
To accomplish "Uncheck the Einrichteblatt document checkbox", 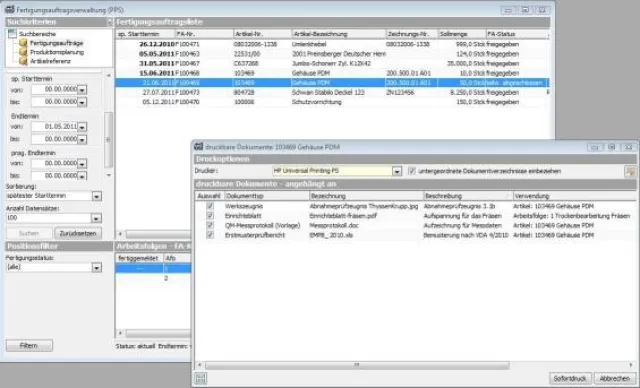I will pos(210,216).
